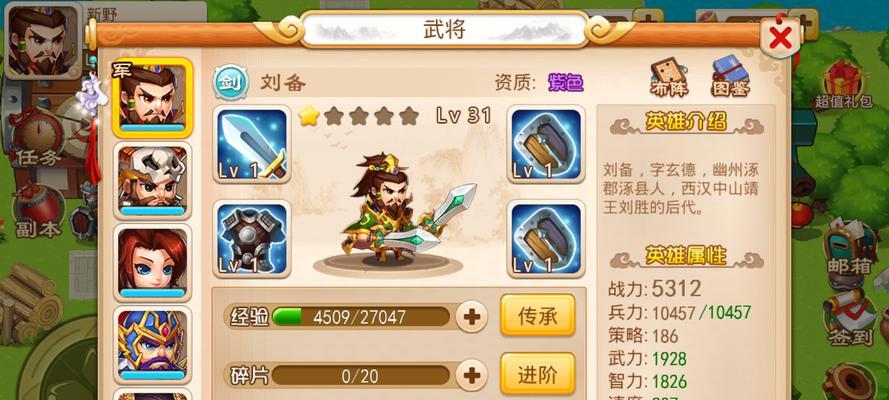The height and width of the screenshot is (400, 889).
Task: Select the red-haired female general portrait
Action: [x=153, y=262]
